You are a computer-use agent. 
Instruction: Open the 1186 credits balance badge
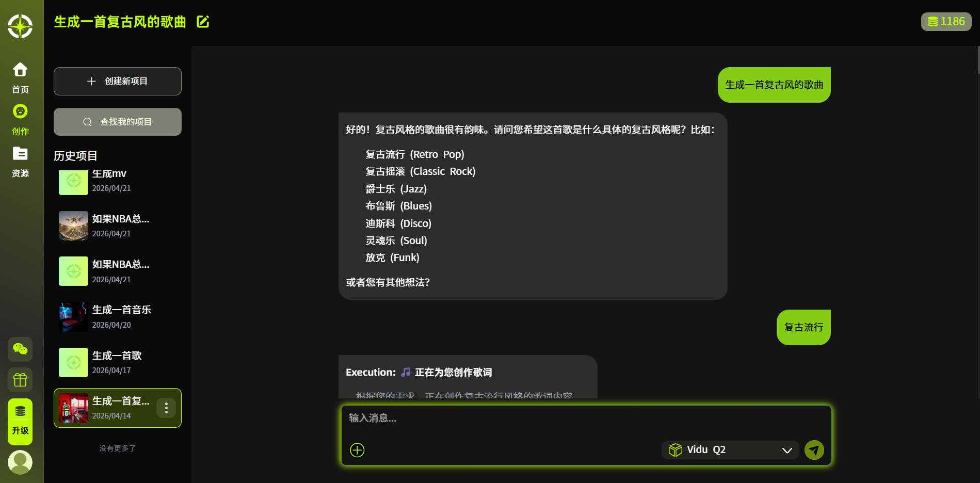click(x=946, y=22)
